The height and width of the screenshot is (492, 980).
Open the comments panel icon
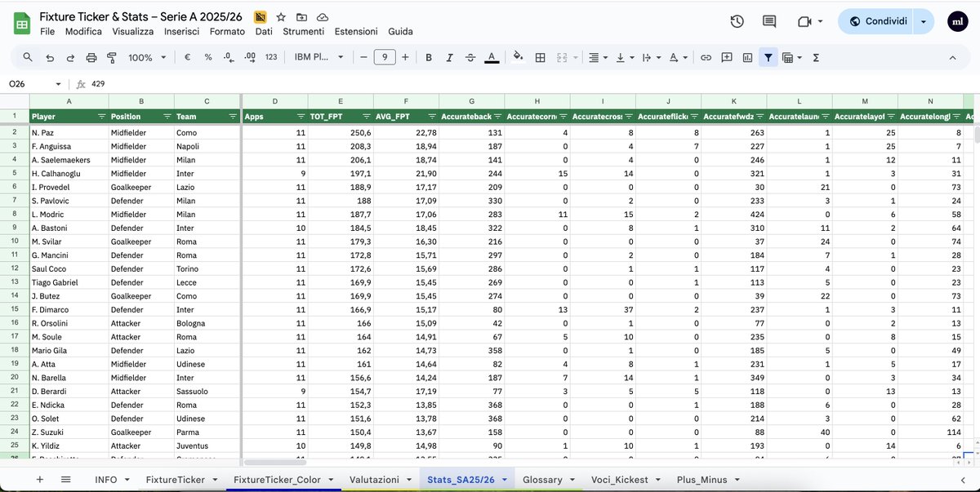coord(769,21)
